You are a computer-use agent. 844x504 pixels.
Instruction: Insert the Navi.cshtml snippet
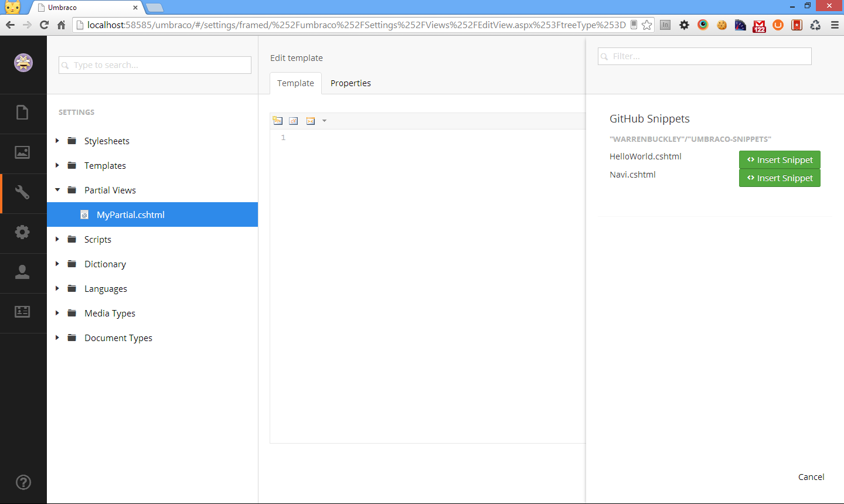coord(780,178)
